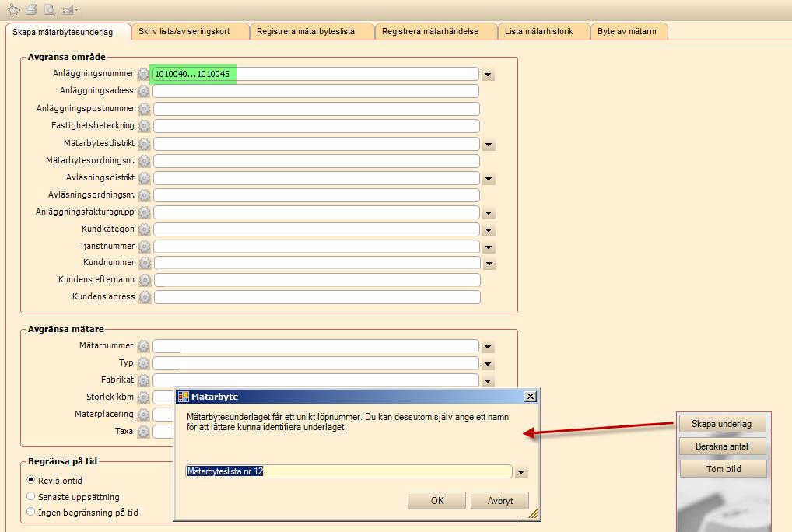Open the Mätarnummer dropdown arrow

point(488,347)
